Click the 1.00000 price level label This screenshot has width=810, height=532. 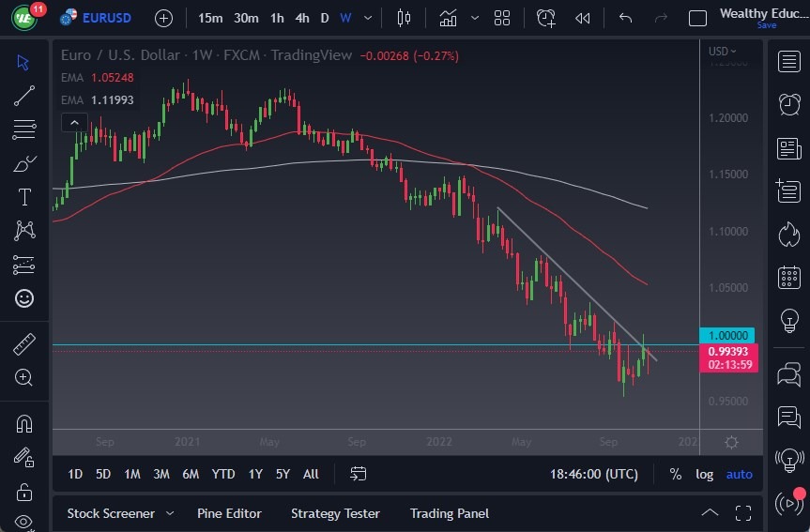click(726, 335)
